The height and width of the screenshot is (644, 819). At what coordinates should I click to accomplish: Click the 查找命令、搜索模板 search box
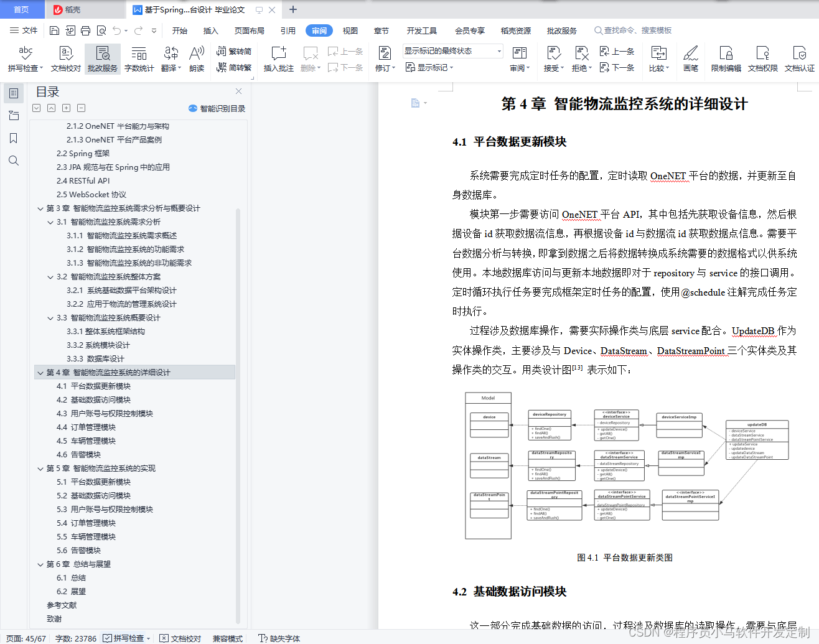coord(633,30)
